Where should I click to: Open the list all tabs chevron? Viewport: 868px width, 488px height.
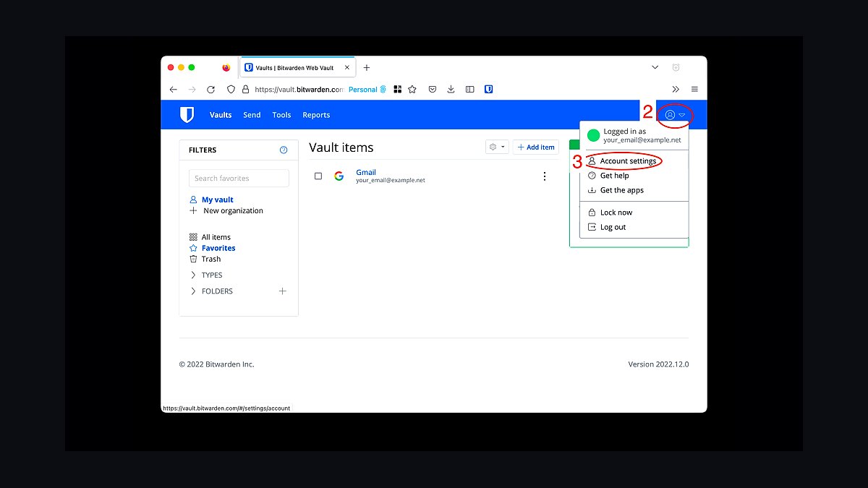(x=655, y=67)
